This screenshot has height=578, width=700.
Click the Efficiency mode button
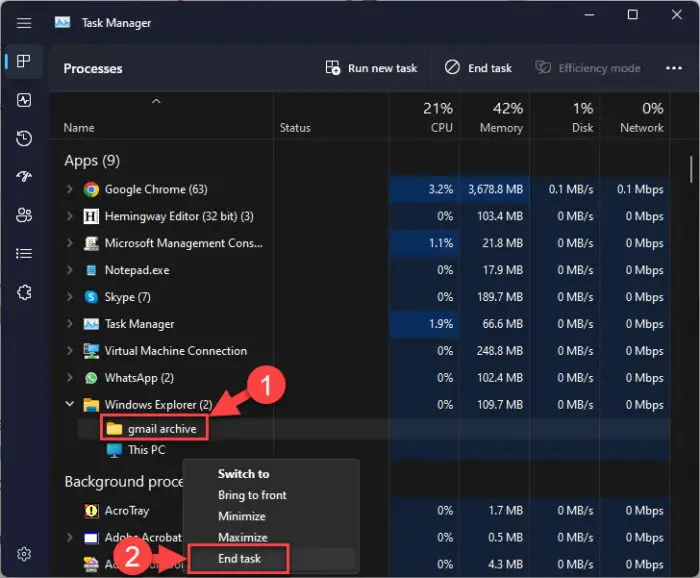coord(588,68)
